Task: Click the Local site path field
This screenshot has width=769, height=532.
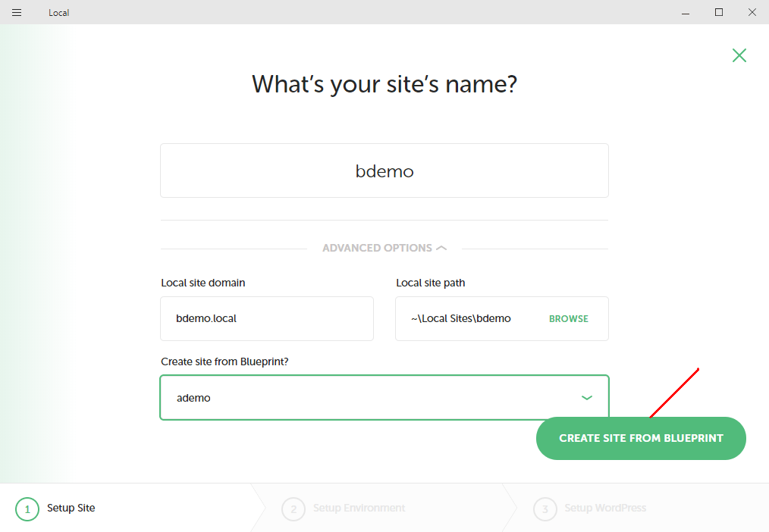Action: (x=502, y=318)
